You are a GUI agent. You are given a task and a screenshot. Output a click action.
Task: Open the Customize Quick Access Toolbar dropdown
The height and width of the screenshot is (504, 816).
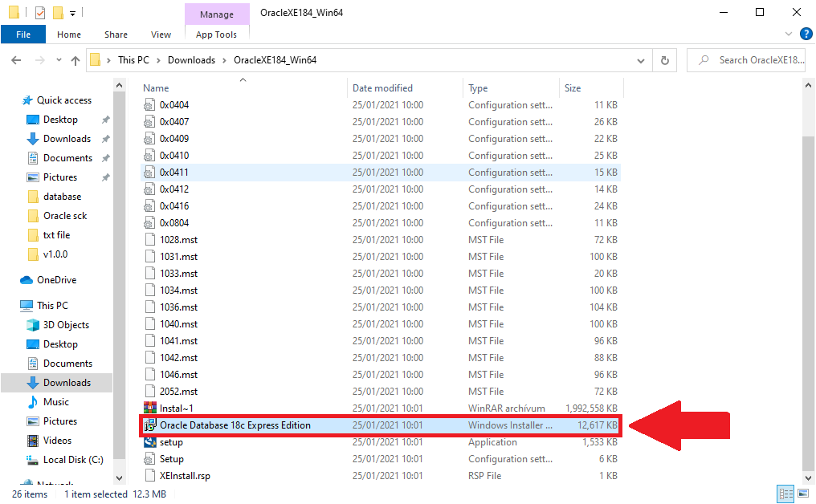pyautogui.click(x=73, y=13)
